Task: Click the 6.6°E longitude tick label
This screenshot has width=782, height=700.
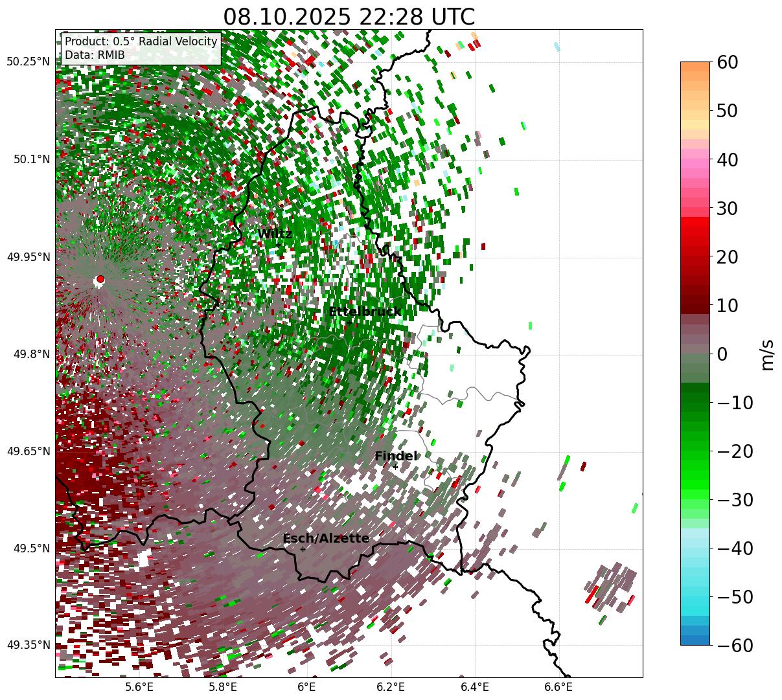Action: [558, 688]
